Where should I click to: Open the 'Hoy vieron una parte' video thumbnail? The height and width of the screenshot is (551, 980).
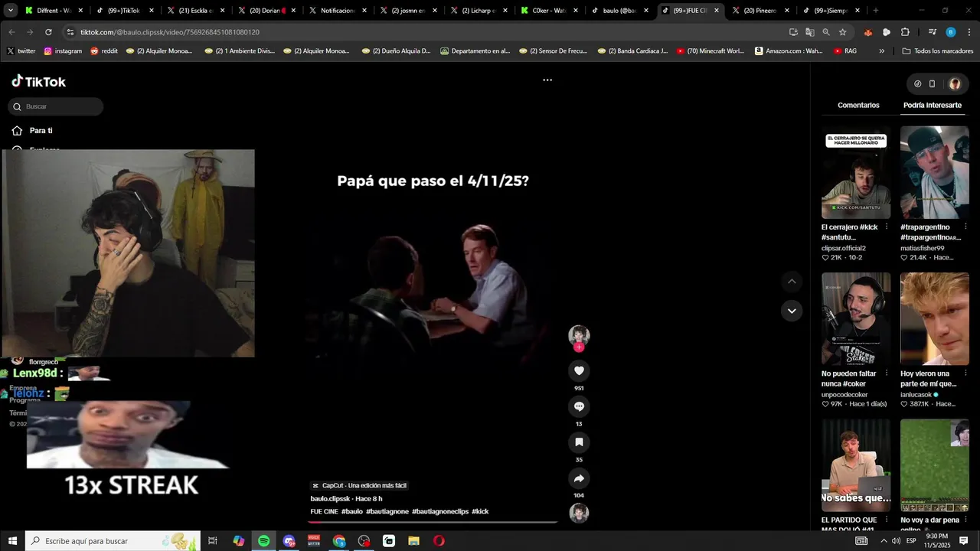point(935,319)
